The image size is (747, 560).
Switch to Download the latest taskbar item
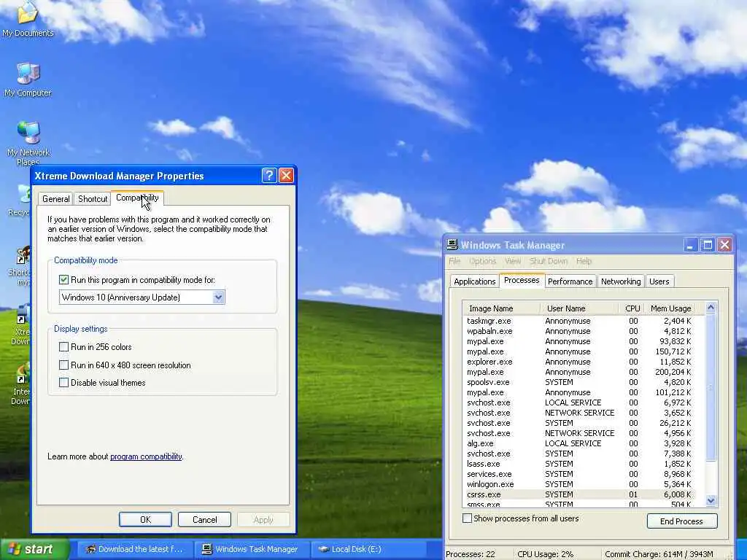pos(135,549)
